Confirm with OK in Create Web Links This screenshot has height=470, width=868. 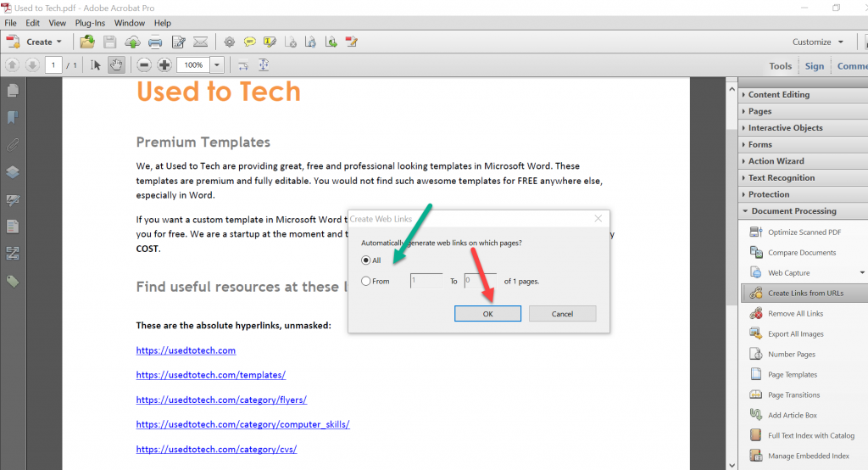[x=487, y=314]
